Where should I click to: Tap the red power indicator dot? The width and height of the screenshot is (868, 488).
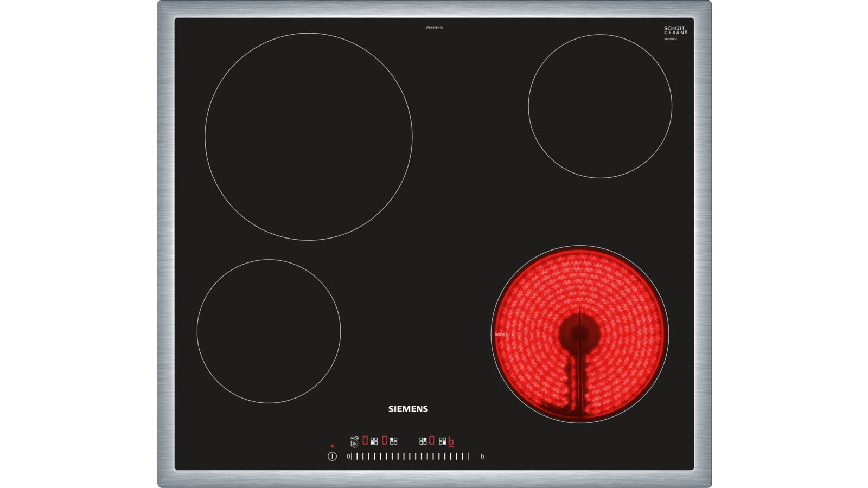(x=332, y=446)
